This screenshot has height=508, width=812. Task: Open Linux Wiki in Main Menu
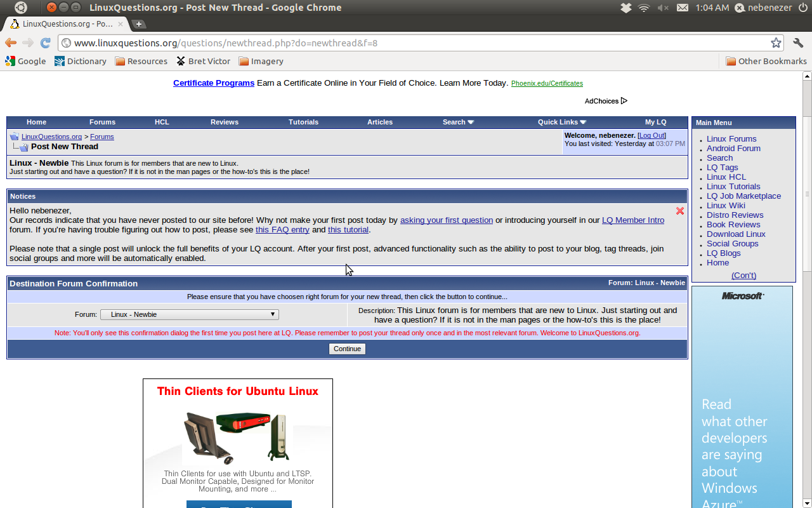726,205
